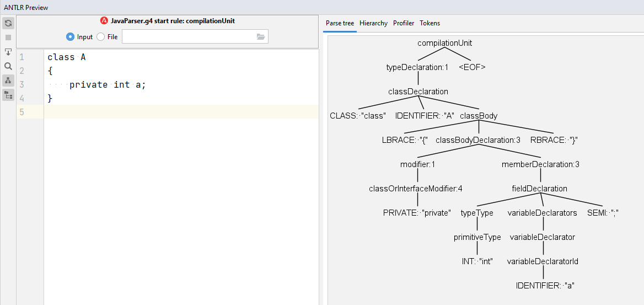
Task: Click "private int a;" code line
Action: (108, 85)
